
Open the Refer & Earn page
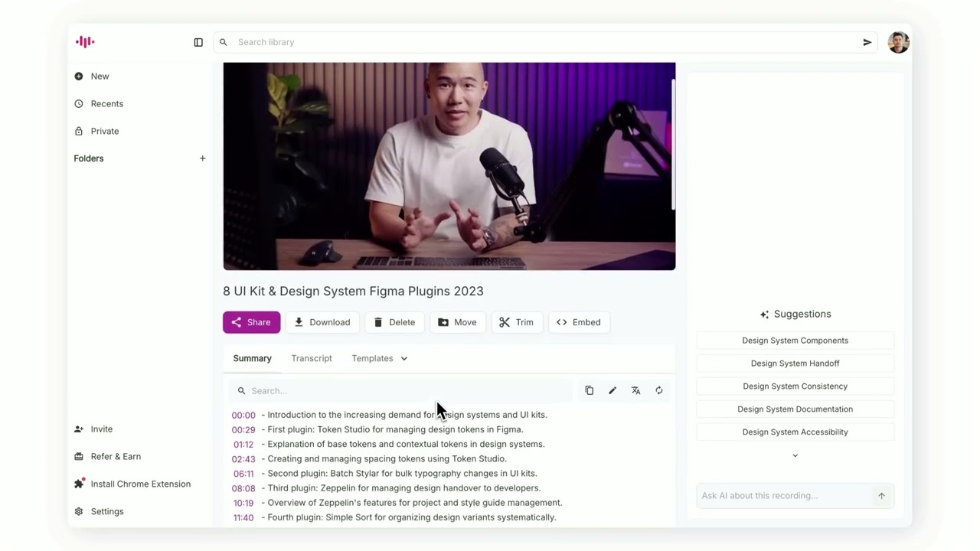coord(116,456)
